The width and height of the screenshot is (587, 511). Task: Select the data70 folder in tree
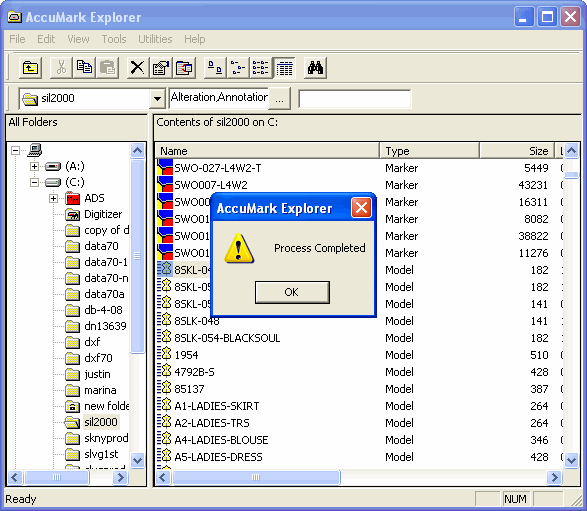[101, 246]
